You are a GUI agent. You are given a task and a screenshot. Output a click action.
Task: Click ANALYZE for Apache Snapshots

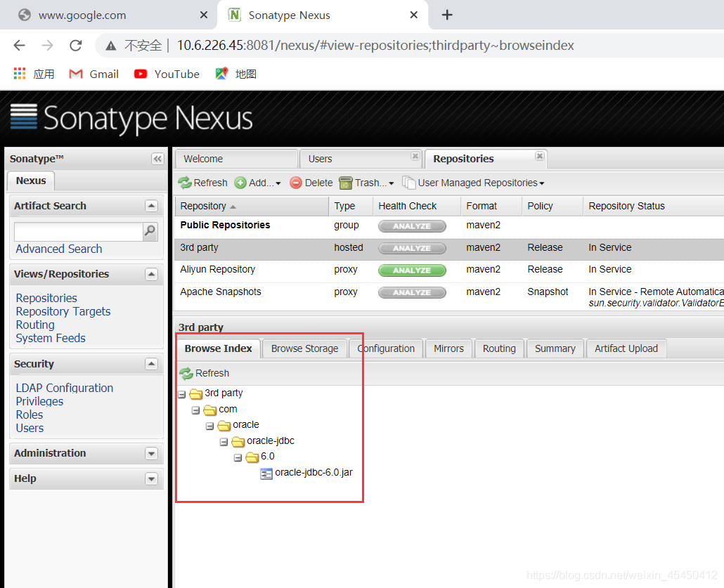coord(412,293)
